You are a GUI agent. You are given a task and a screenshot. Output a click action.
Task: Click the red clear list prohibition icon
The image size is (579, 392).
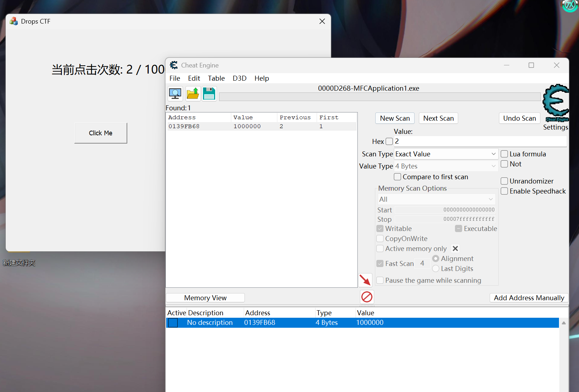[367, 297]
